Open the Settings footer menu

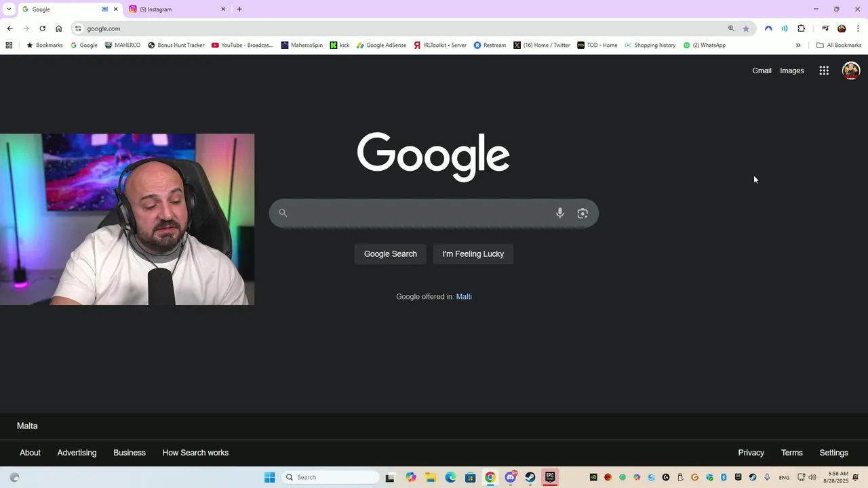point(833,453)
